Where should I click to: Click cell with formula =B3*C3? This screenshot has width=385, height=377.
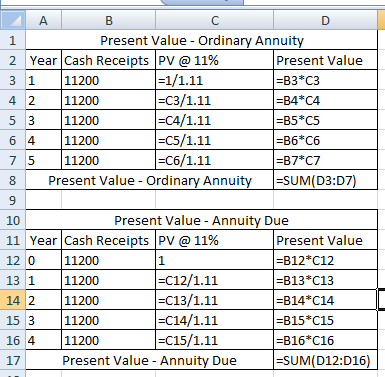click(x=326, y=80)
